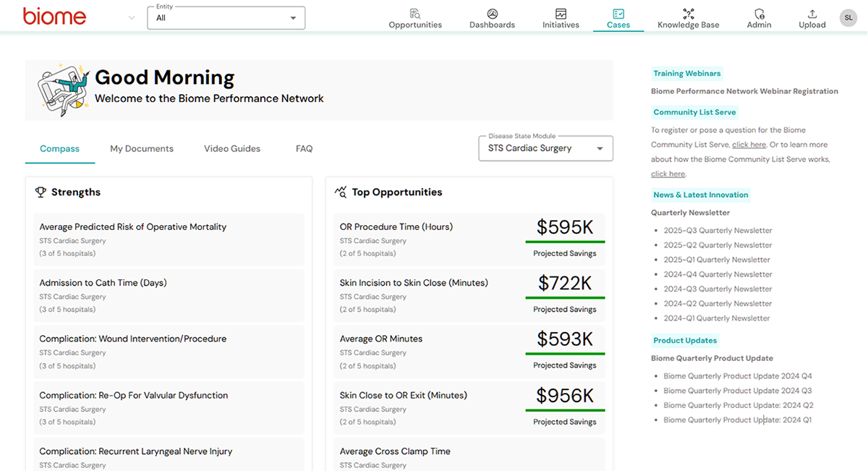Click the Upload icon
The image size is (868, 471).
point(812,14)
